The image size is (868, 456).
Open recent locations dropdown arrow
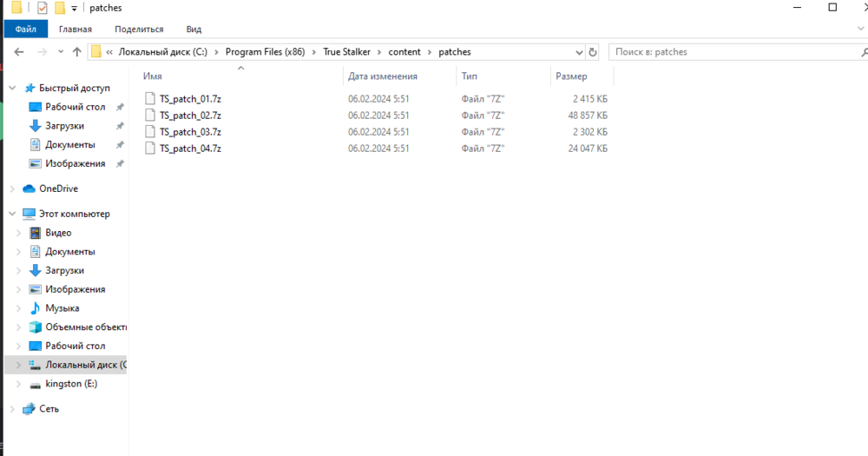pos(61,52)
